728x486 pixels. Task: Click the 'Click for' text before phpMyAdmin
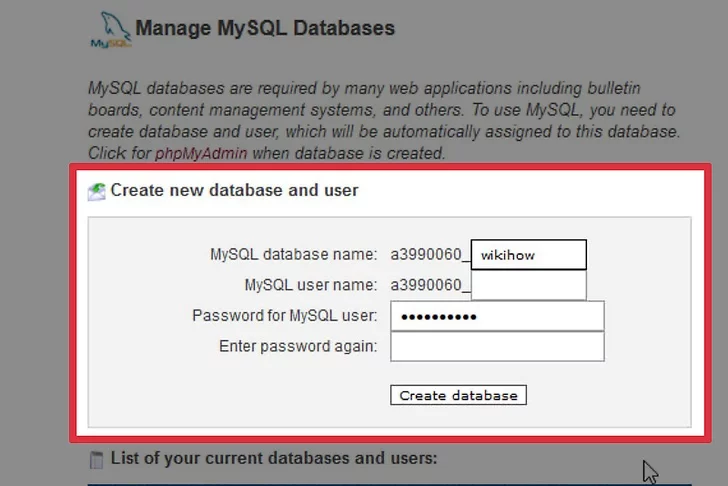click(x=121, y=153)
